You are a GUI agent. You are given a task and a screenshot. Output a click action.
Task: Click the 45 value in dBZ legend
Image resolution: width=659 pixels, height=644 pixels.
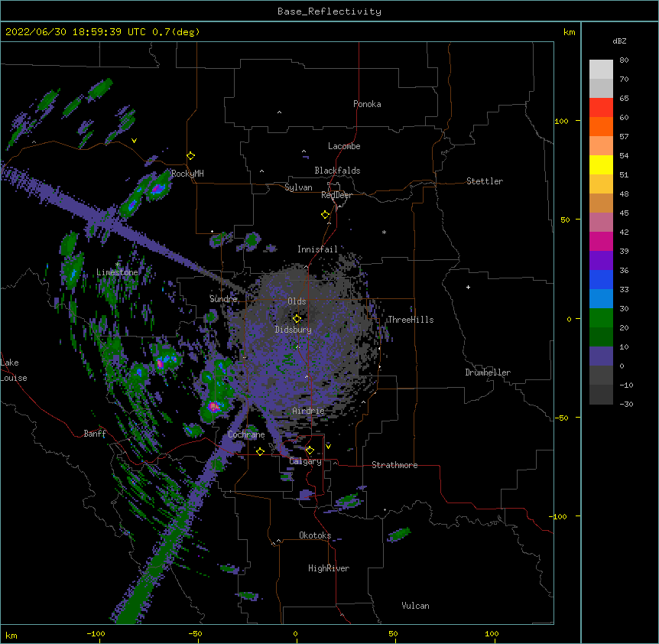(624, 213)
